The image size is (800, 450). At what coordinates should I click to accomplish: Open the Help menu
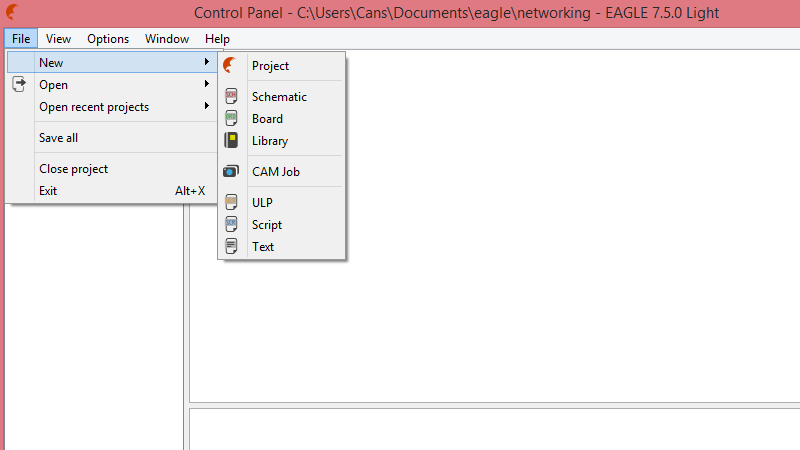(217, 39)
